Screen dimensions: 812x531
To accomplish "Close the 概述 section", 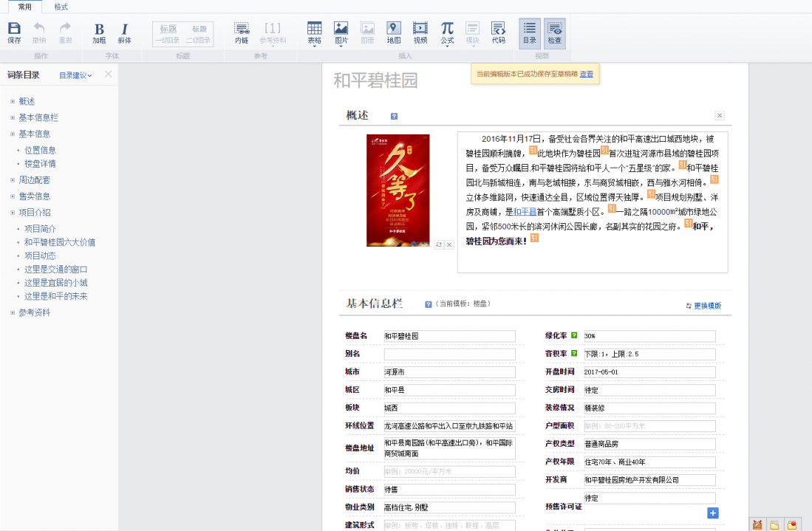I will coord(720,115).
